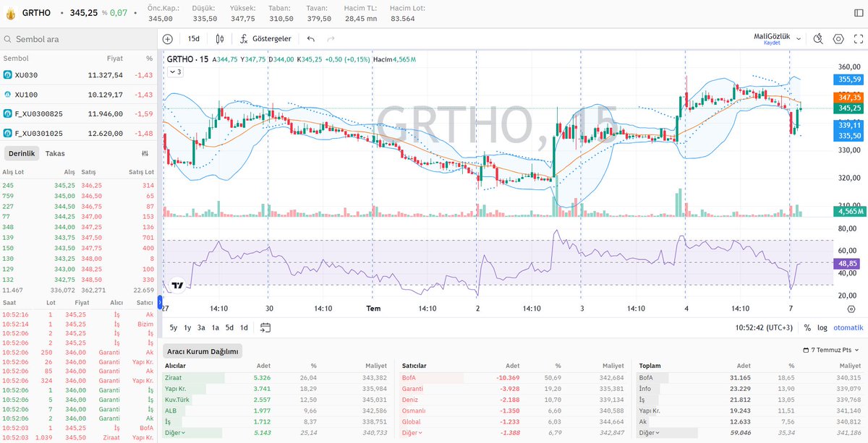Select the XU030 watchlist row
This screenshot has height=443, width=868.
click(x=79, y=74)
